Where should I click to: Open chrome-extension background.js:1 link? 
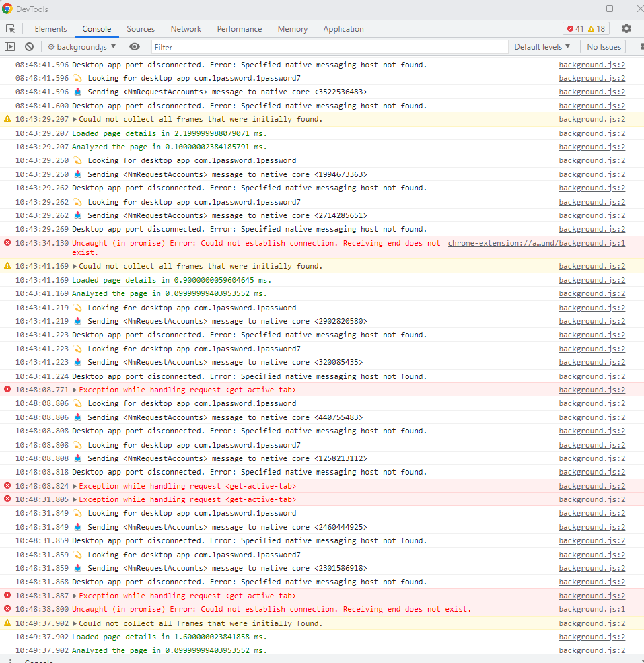[x=536, y=243]
